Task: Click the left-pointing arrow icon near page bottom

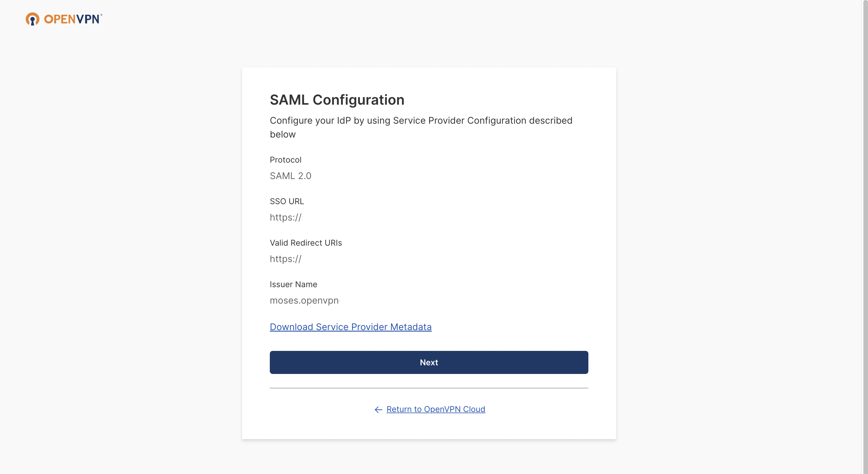Action: click(378, 409)
